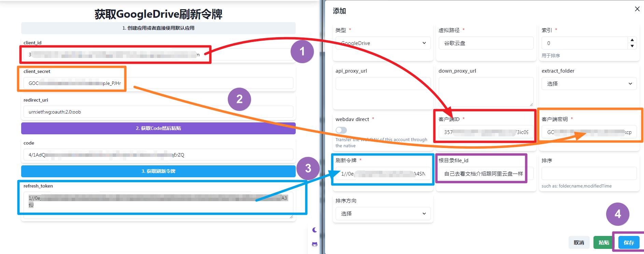Click into the api_proxy_url field
This screenshot has width=644, height=254.
tap(383, 84)
